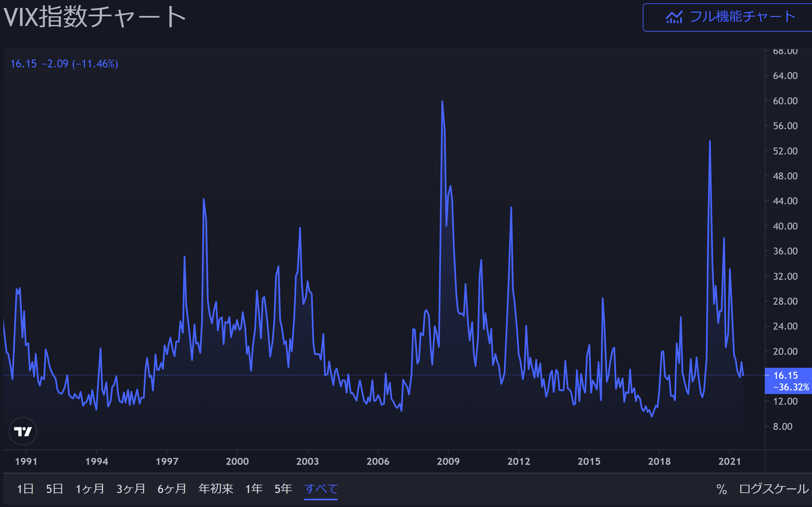Click the 60.00 price axis label
Screen dimensions: 812x507
(x=785, y=101)
